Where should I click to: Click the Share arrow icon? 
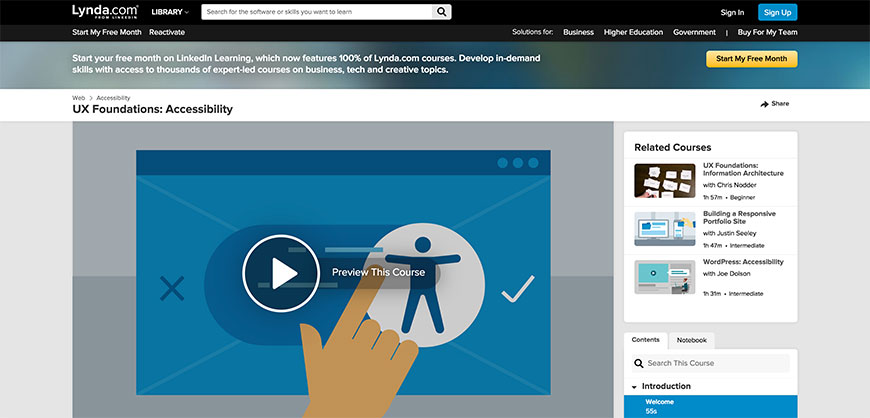coord(764,104)
